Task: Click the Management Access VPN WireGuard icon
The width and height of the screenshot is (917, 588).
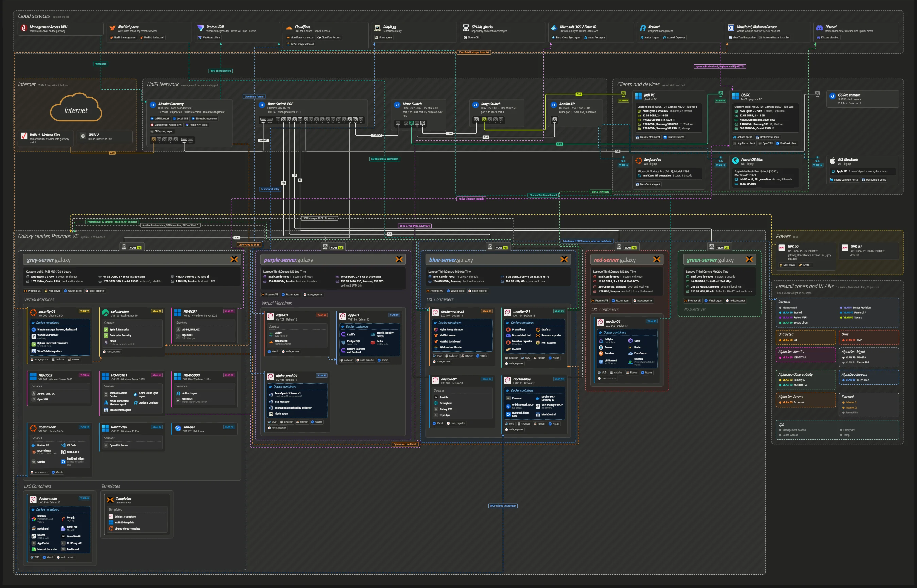Action: pos(24,28)
